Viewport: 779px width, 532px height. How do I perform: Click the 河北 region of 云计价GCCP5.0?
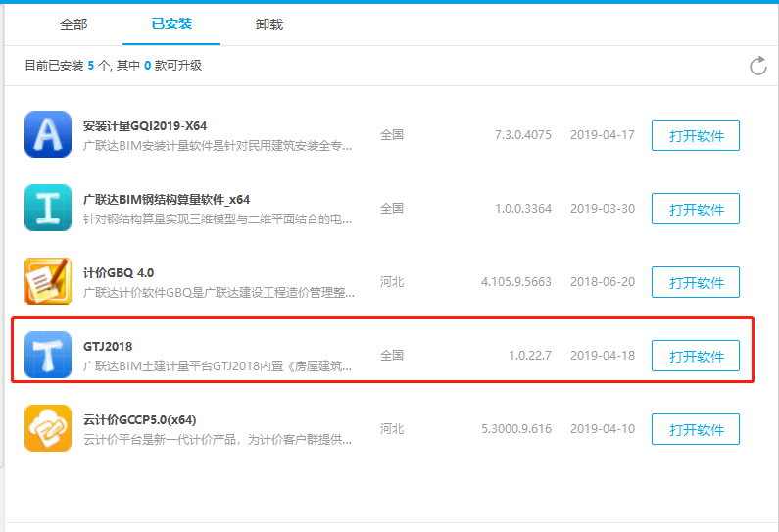point(392,429)
